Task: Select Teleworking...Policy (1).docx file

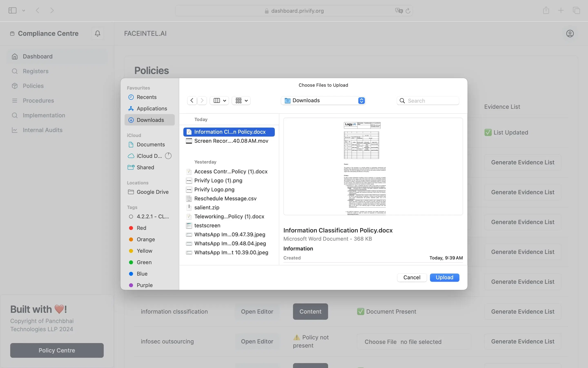Action: [x=229, y=217]
